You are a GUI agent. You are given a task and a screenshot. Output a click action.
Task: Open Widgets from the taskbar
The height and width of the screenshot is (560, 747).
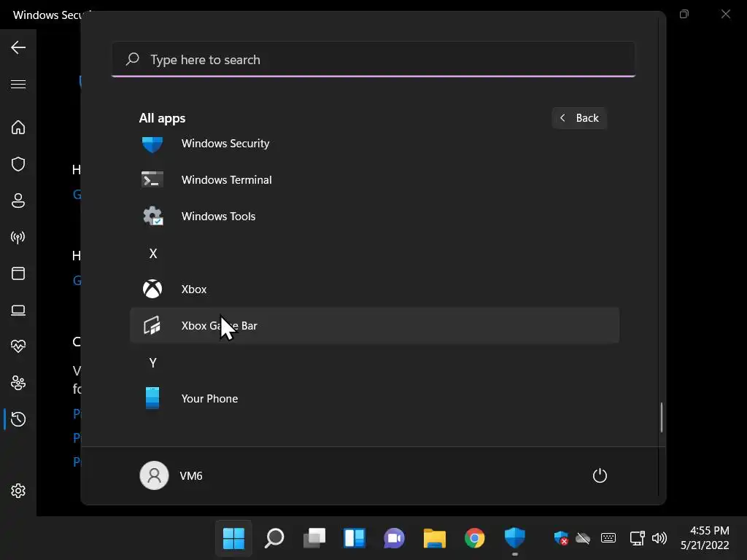(x=355, y=539)
